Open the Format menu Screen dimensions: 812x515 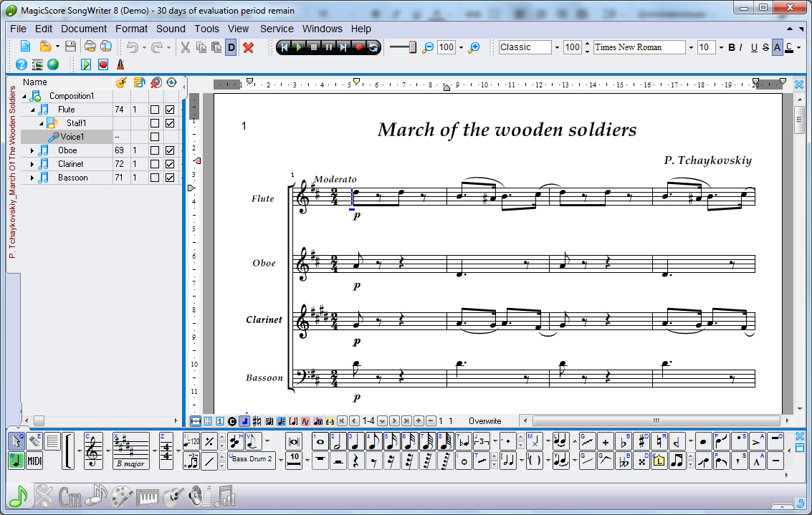(132, 29)
